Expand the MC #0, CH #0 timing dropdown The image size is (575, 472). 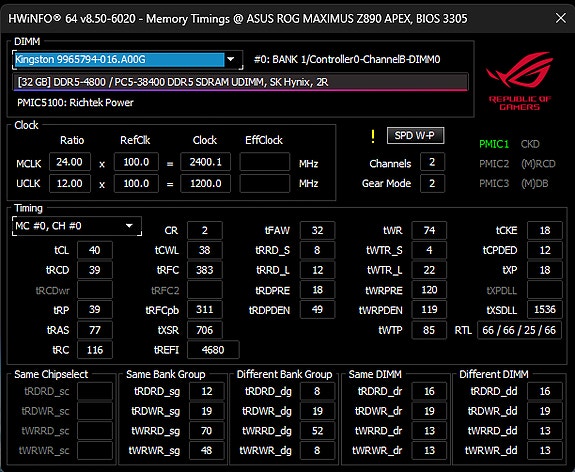(x=77, y=226)
